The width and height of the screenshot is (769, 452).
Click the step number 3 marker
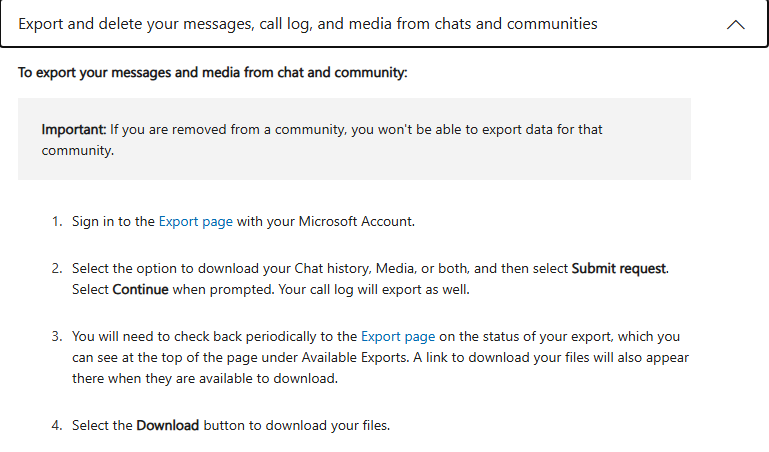coord(57,337)
